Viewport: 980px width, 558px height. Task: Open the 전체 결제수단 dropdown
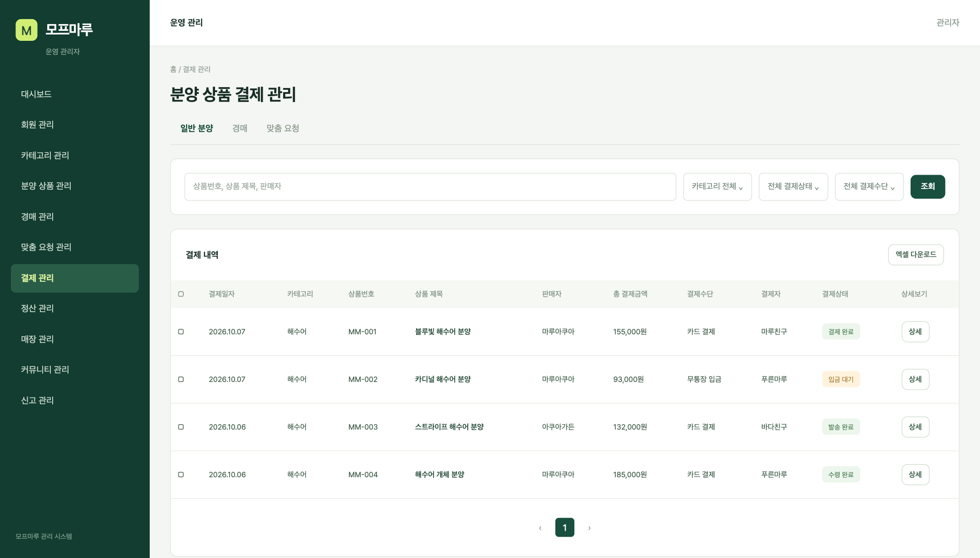[x=869, y=186]
